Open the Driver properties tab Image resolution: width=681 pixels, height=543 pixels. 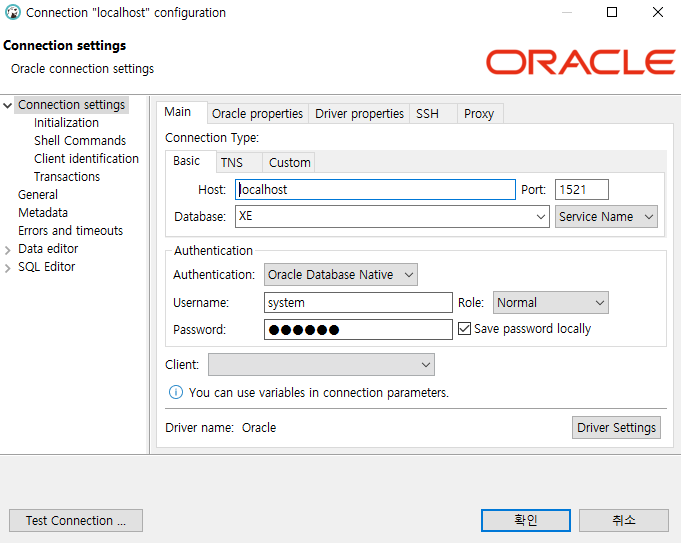(x=359, y=114)
